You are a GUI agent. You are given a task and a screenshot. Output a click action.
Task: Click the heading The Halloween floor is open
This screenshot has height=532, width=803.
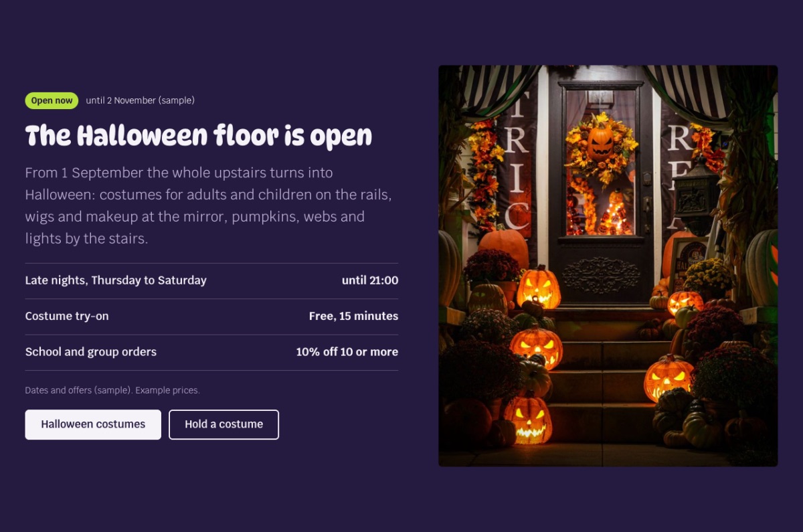(198, 136)
